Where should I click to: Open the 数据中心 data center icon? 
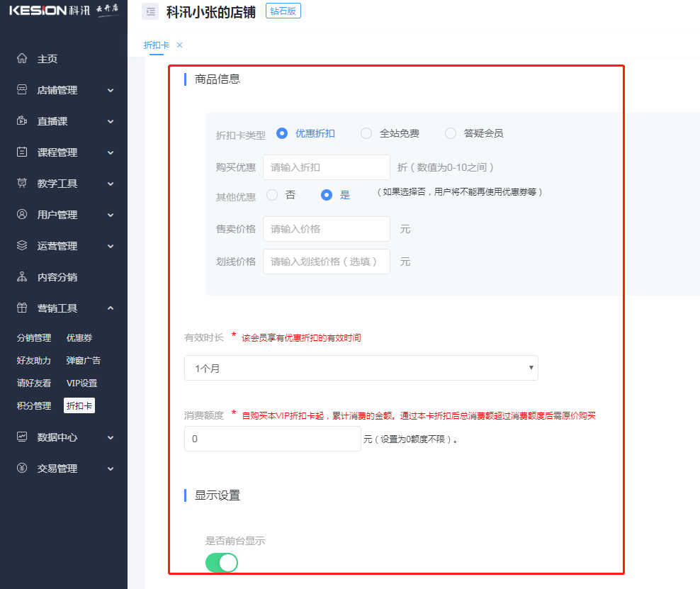[21, 437]
